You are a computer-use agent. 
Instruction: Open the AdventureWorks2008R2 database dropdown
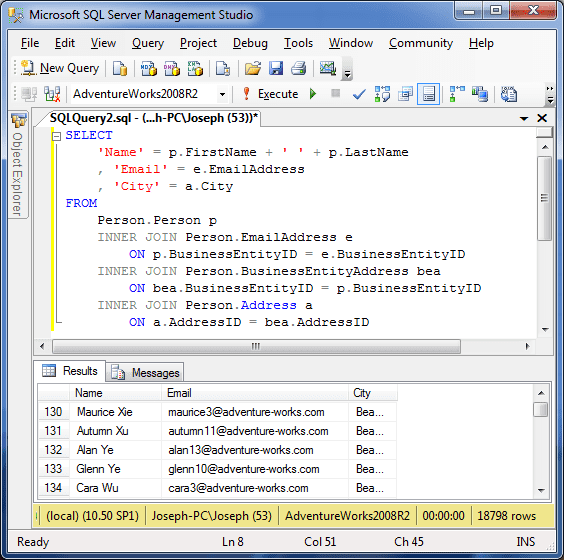coord(222,94)
